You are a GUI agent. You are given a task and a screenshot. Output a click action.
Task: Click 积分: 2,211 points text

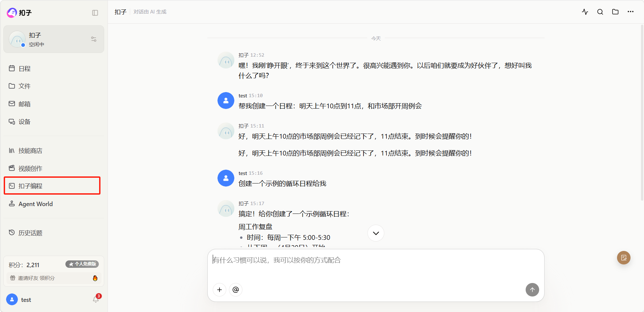point(24,265)
